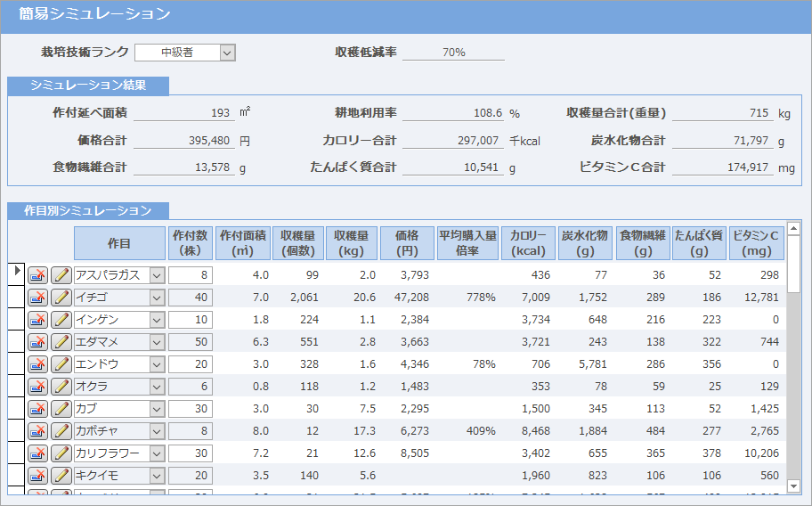This screenshot has height=506, width=812.
Task: Edit the エダマメ row with the pencil icon
Action: click(x=61, y=342)
